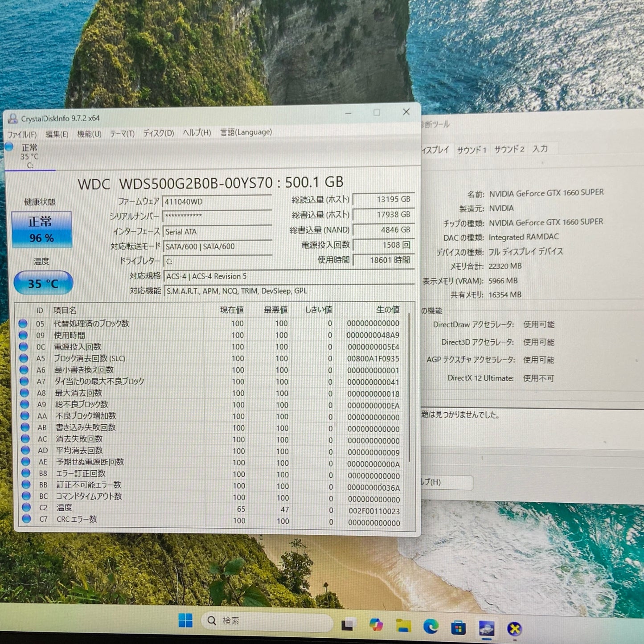Select the 代替処理済のブロック数 row text
The height and width of the screenshot is (644, 644).
[x=91, y=324]
